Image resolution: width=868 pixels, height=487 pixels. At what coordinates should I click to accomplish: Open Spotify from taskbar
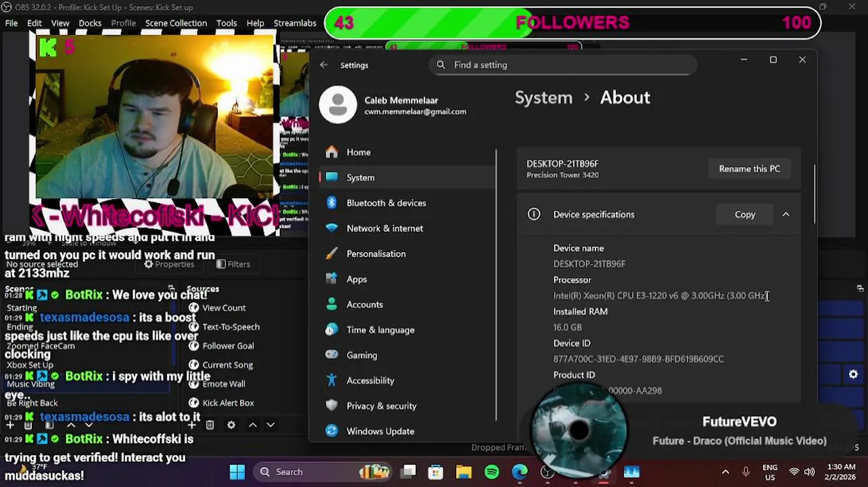[491, 472]
